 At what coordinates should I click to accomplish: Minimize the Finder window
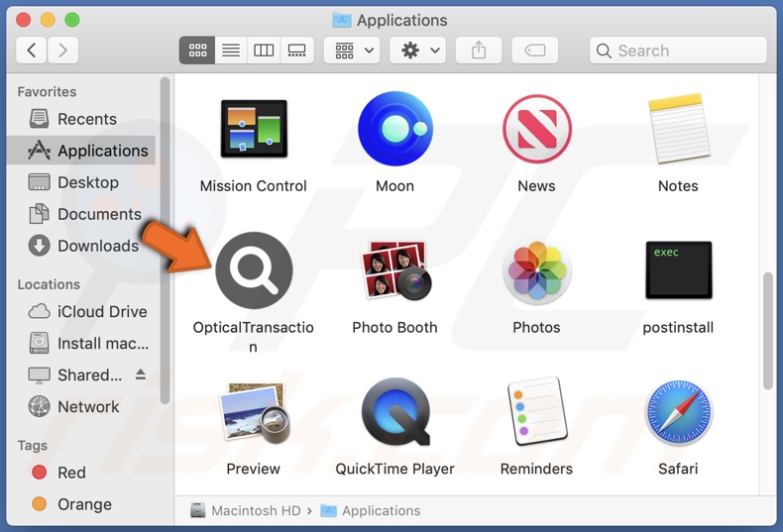(48, 20)
